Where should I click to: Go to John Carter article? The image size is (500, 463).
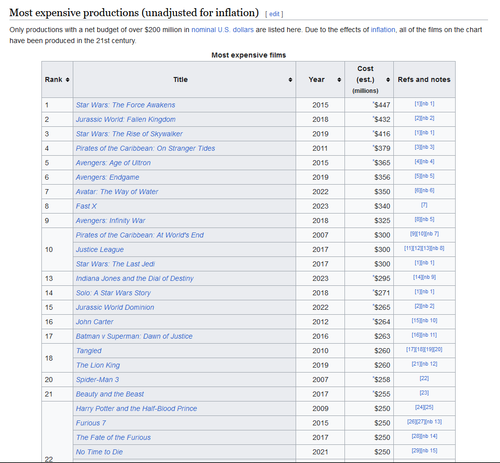click(x=95, y=322)
